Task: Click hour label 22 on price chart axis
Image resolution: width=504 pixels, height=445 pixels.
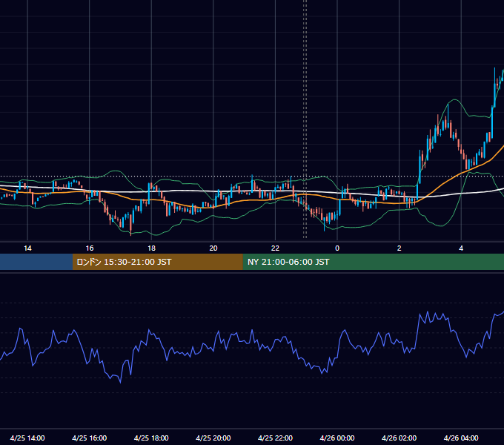Action: pos(275,248)
